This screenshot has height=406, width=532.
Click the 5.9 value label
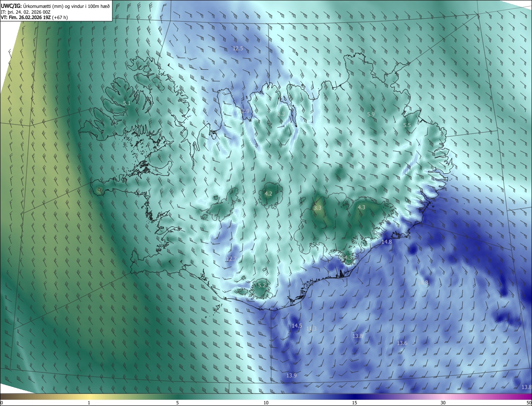pyautogui.click(x=371, y=114)
